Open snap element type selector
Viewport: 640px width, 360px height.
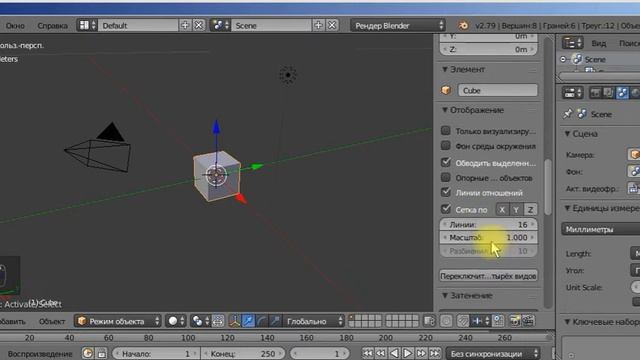479,321
